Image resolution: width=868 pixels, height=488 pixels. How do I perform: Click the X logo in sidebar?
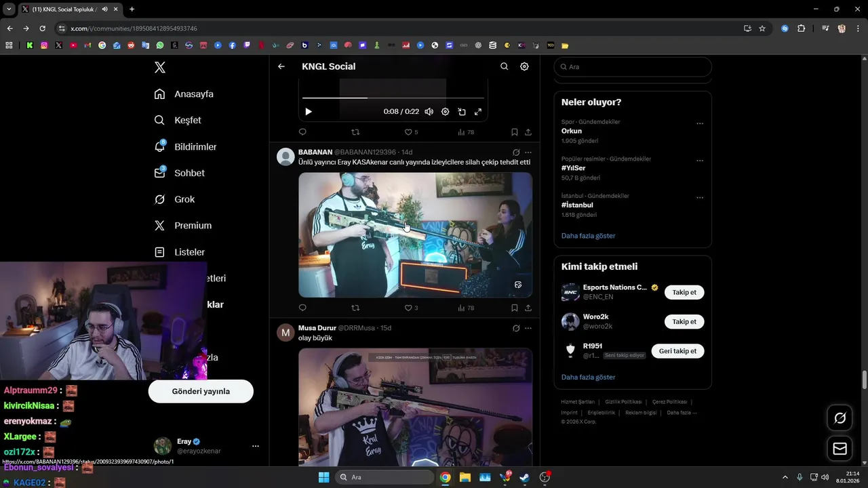[160, 67]
